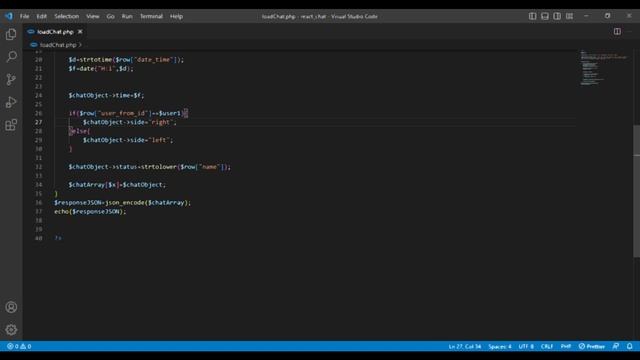Image resolution: width=640 pixels, height=360 pixels.
Task: Click the editor vertical scrollbar
Action: pyautogui.click(x=637, y=191)
